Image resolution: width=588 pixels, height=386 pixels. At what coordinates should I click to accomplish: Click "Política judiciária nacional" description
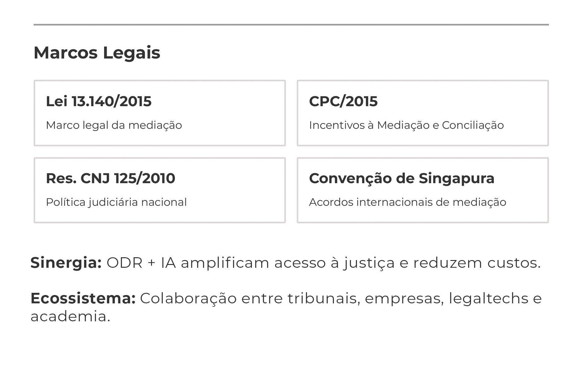click(x=116, y=202)
